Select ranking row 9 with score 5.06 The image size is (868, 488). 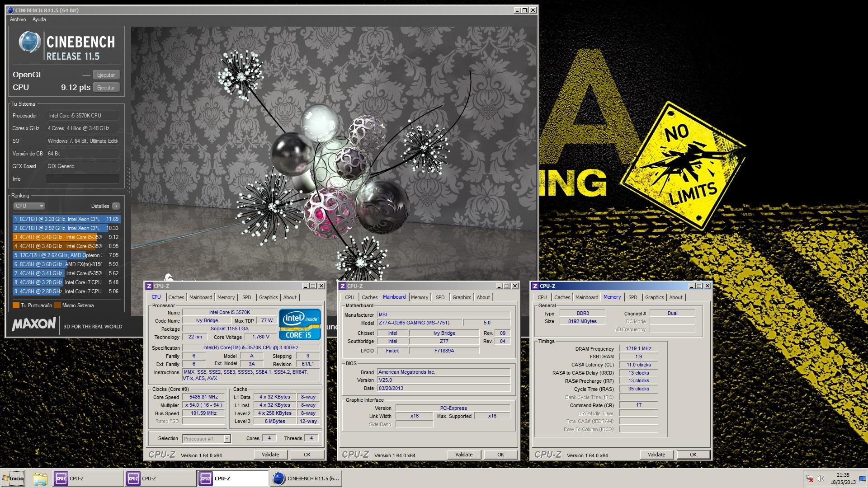66,291
